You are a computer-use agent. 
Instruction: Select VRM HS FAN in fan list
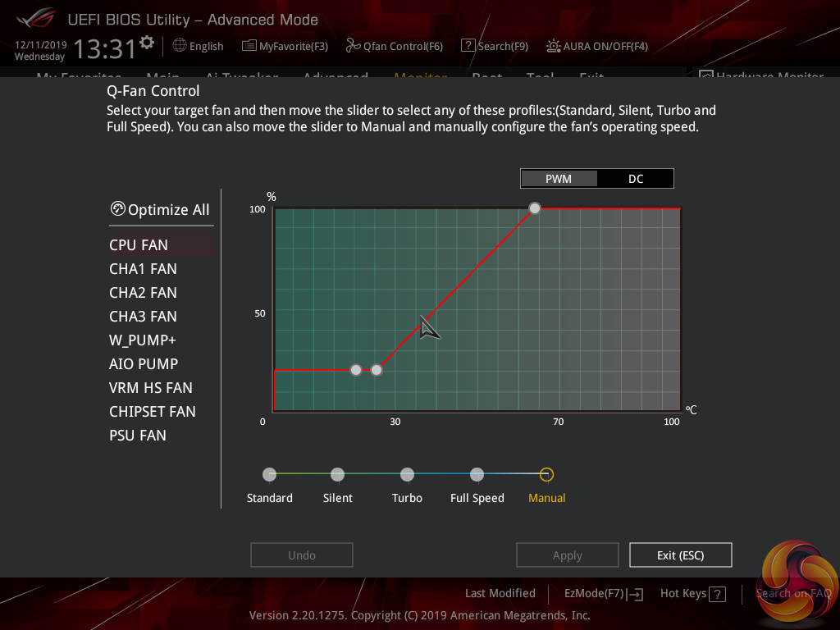click(x=151, y=388)
